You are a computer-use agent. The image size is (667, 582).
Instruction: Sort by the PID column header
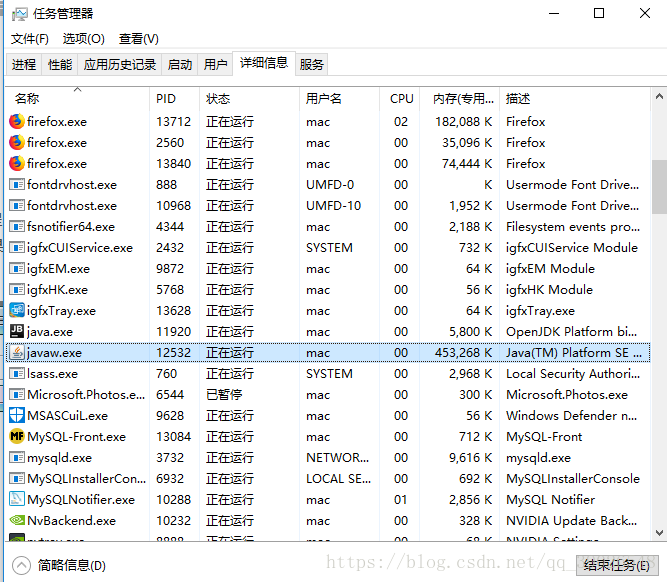[174, 99]
